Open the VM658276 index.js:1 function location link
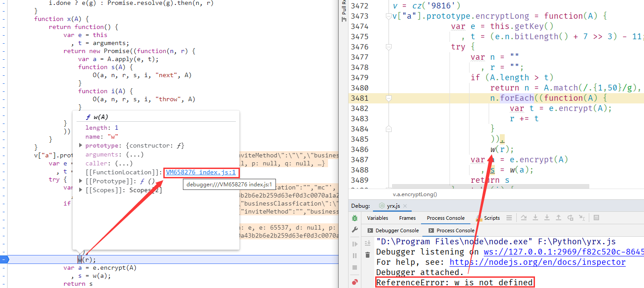Viewport: 644px width, 288px height. click(200, 173)
